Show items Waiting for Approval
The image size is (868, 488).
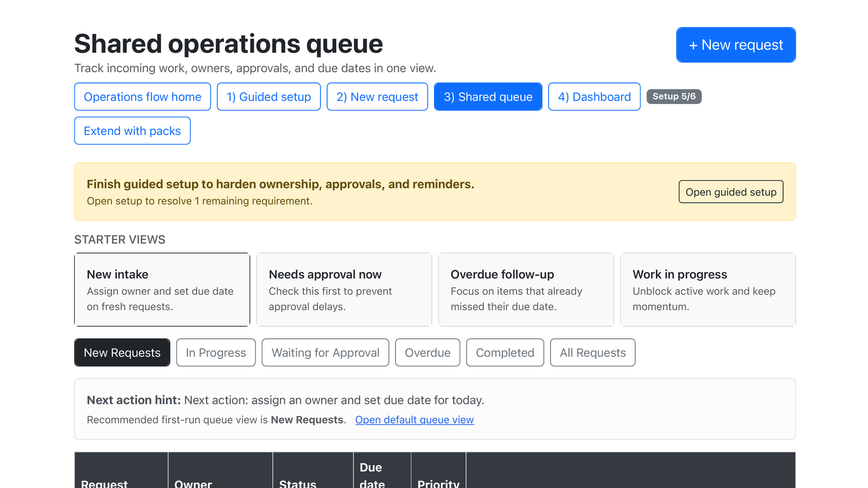tap(325, 352)
